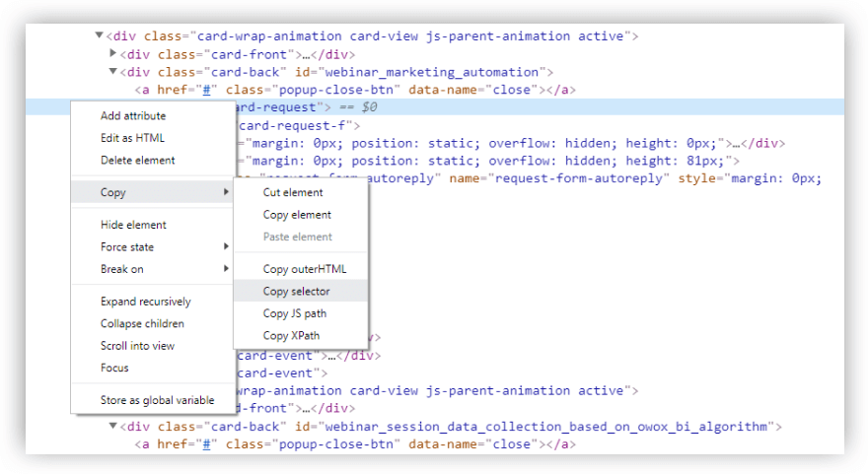Choose Scroll into view option
Screen dimensions: 868x474
137,346
